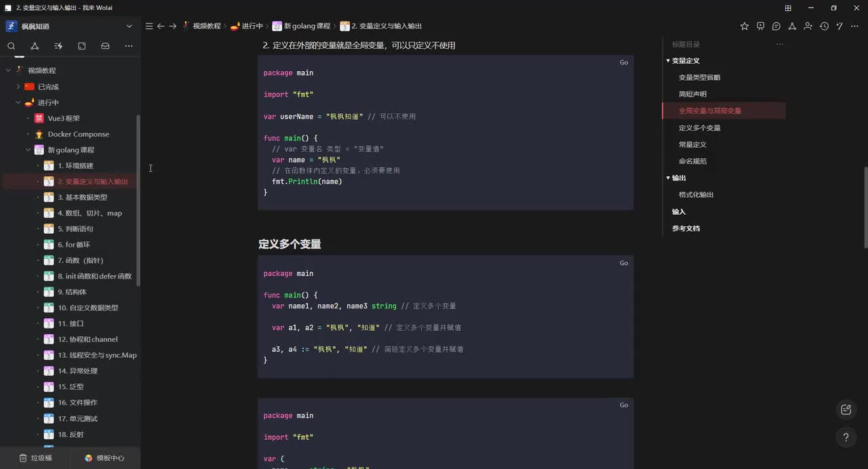This screenshot has height=469, width=868.
Task: Open 垃圾桶 trash at sidebar bottom
Action: point(35,458)
